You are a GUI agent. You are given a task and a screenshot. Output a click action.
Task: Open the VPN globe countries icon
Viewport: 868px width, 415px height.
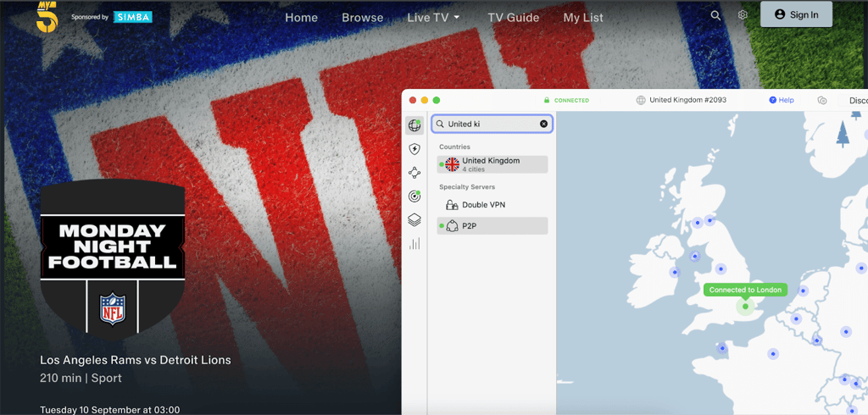click(x=414, y=125)
